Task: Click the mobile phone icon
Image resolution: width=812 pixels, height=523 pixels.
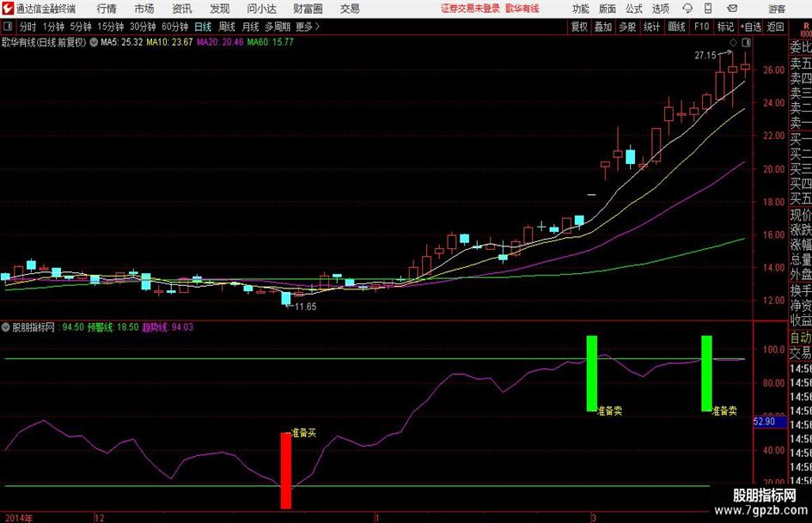Action: point(708,9)
